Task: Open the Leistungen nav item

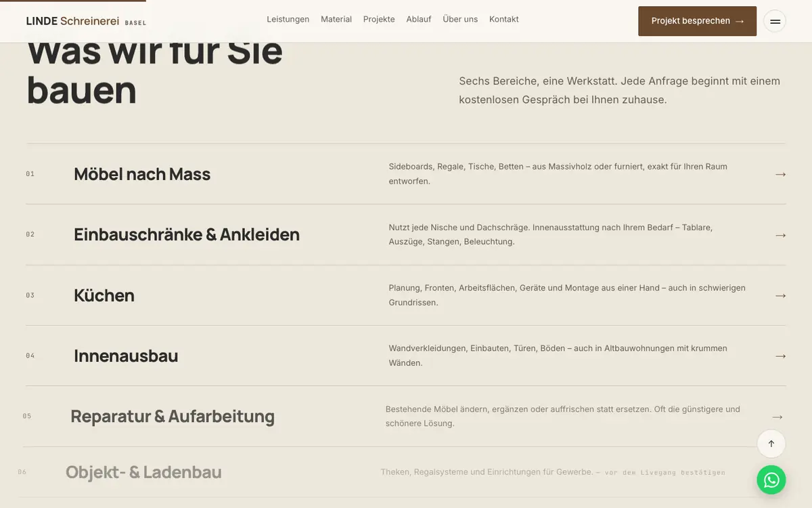Action: coord(288,20)
